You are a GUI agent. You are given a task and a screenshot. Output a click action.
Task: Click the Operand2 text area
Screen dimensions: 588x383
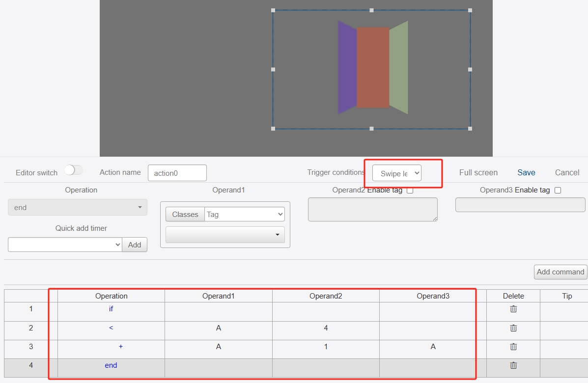(x=373, y=210)
